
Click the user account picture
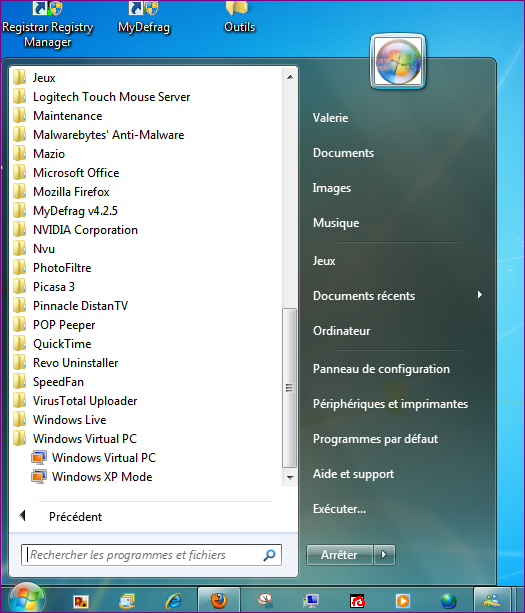coord(398,61)
